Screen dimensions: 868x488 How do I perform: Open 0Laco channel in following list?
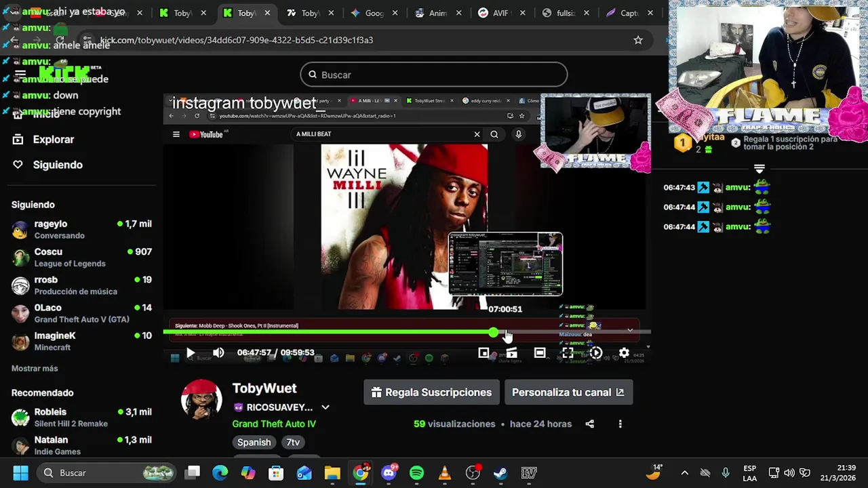pos(81,312)
